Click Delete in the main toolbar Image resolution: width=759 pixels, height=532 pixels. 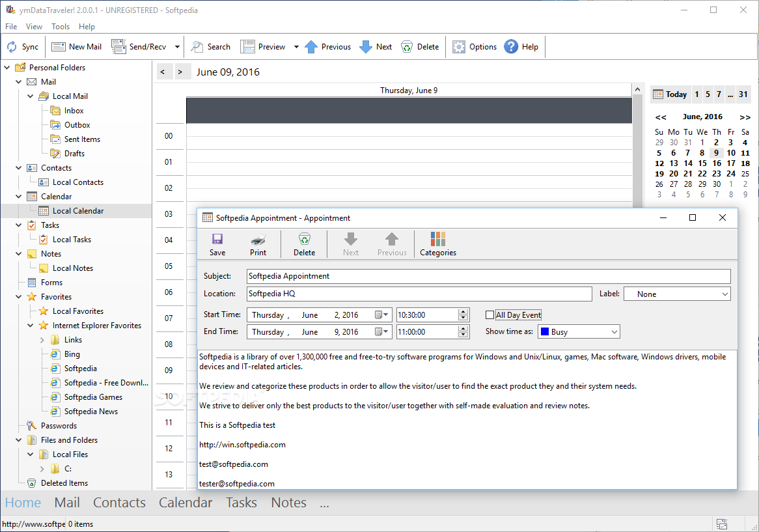(x=420, y=47)
